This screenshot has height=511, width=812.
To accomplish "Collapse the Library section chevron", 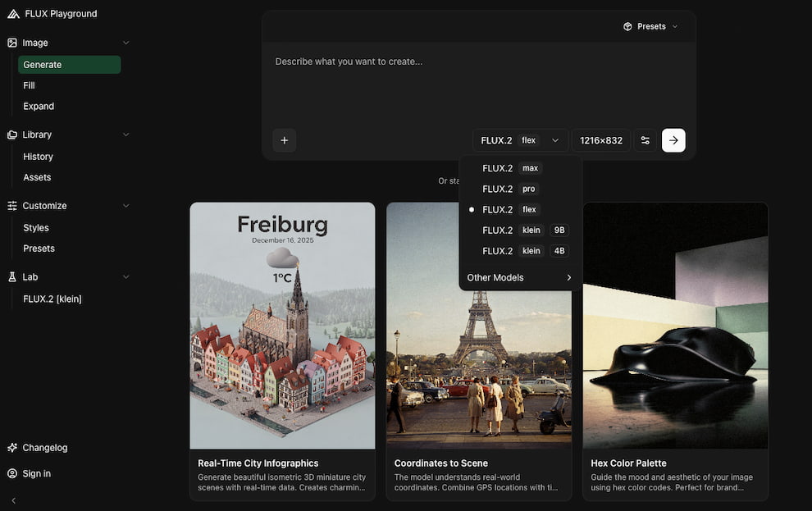I will (x=125, y=135).
